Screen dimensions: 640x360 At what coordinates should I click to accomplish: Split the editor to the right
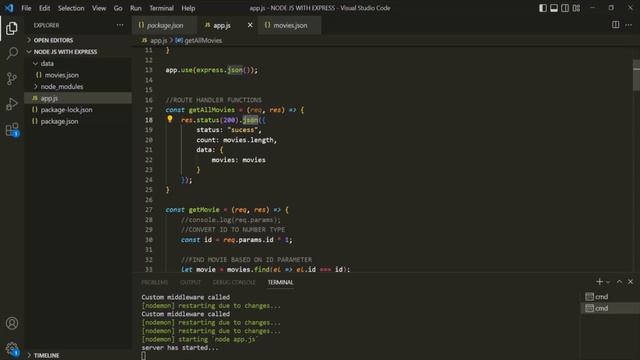616,25
